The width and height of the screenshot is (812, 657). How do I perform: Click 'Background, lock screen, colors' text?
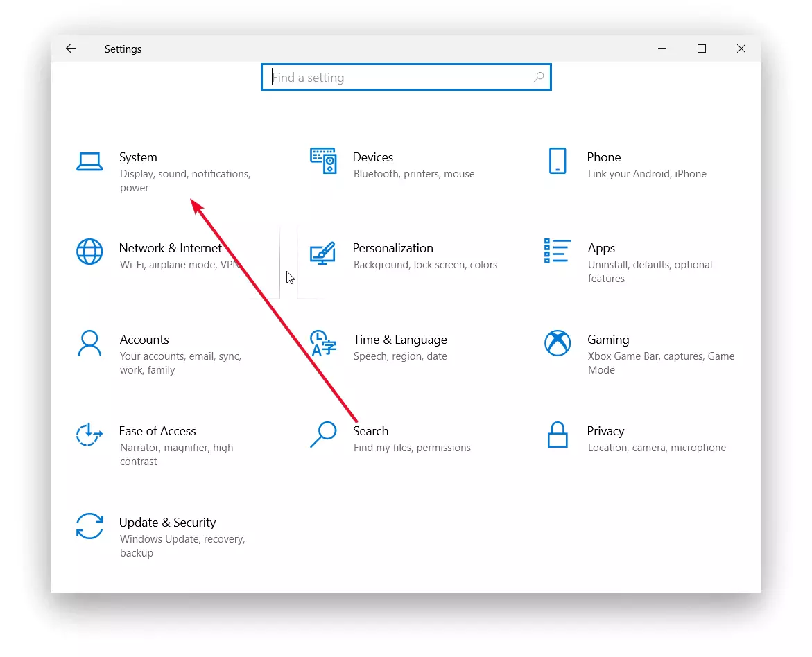425,265
